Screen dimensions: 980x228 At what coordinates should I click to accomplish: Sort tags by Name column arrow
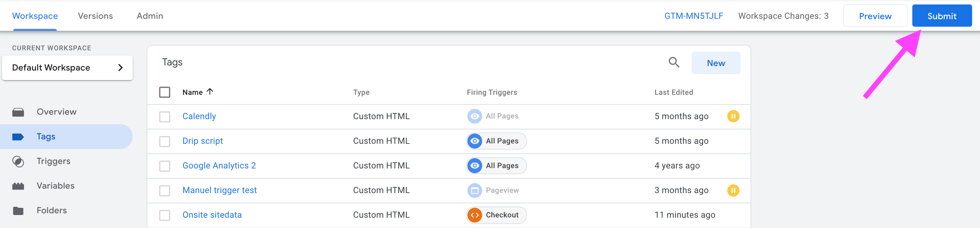(x=210, y=92)
